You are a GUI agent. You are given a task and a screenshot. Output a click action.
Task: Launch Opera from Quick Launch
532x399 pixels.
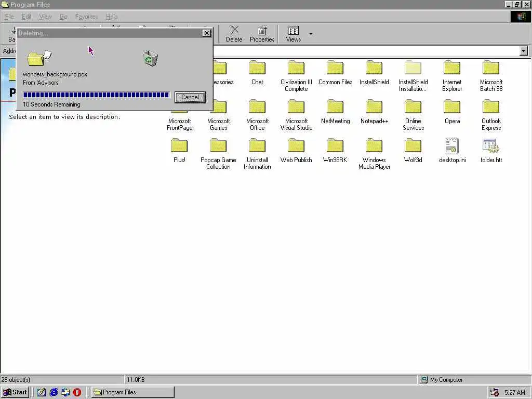[77, 392]
